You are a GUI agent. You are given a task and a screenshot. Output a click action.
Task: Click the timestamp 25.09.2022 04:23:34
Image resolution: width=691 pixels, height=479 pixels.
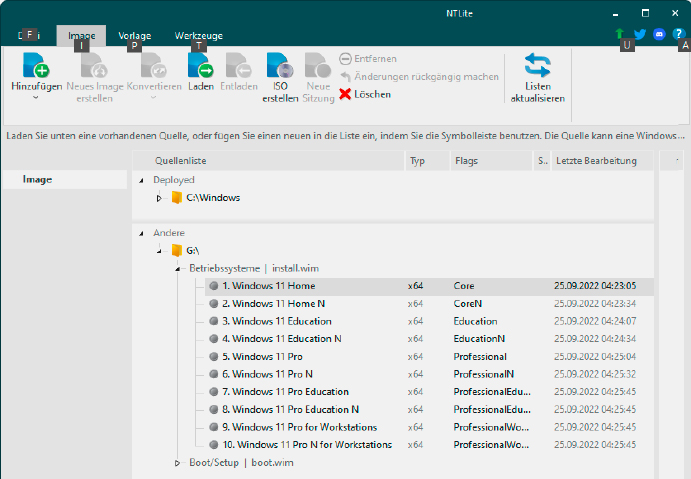click(x=595, y=304)
